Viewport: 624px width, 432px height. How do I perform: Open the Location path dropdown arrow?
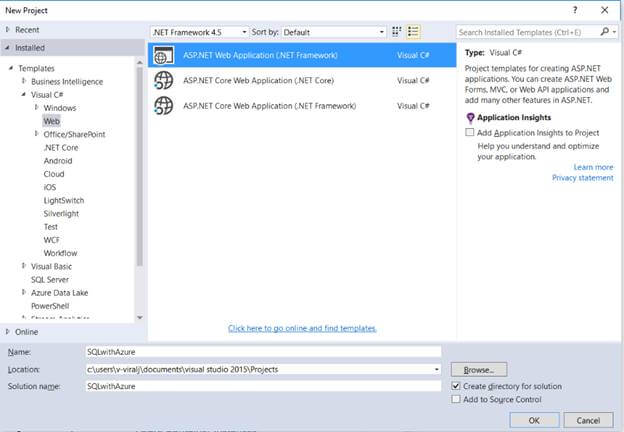point(437,370)
